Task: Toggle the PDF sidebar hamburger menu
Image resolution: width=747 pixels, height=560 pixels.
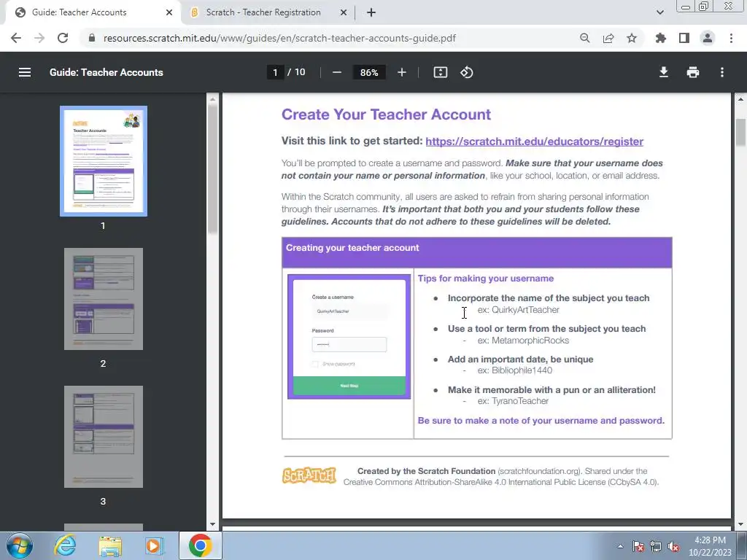Action: [24, 72]
